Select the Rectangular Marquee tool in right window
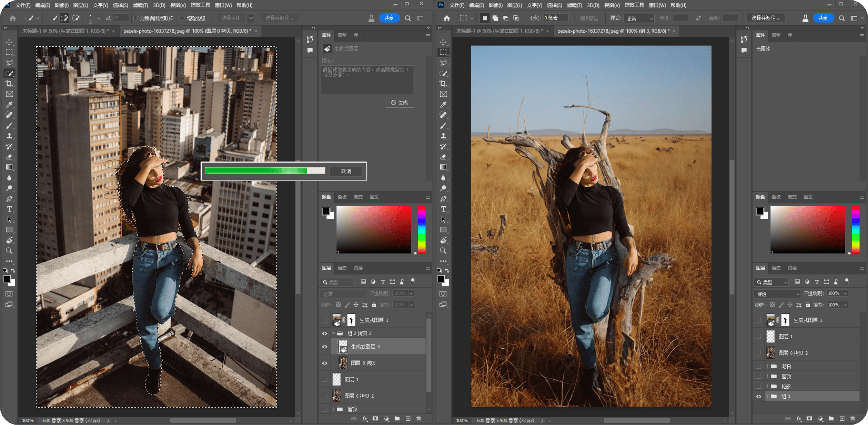This screenshot has width=868, height=425. 443,52
